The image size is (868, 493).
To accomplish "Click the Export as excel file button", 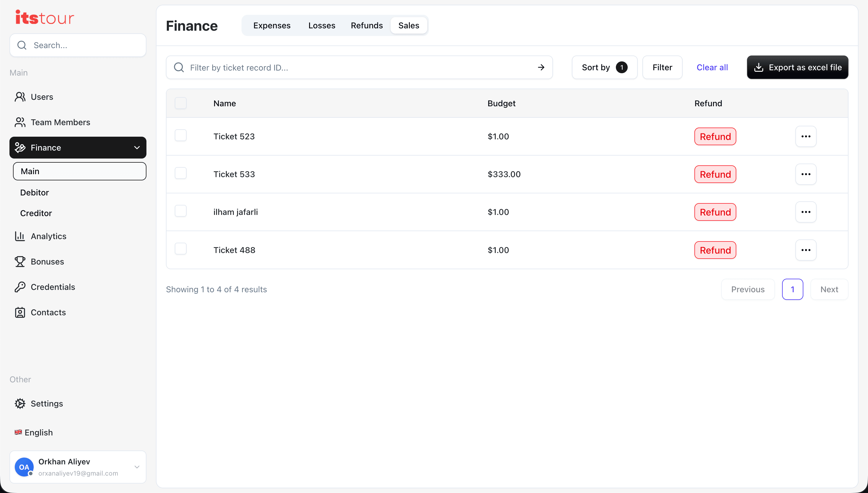I will pyautogui.click(x=797, y=67).
